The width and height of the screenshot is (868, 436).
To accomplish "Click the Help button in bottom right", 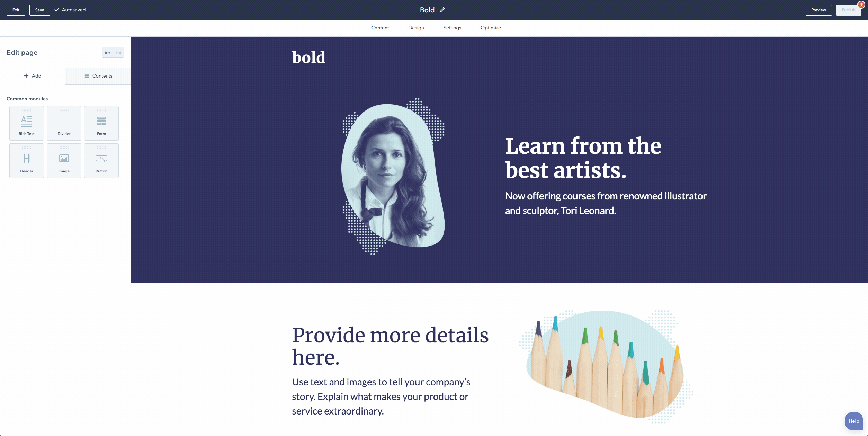I will (x=853, y=421).
